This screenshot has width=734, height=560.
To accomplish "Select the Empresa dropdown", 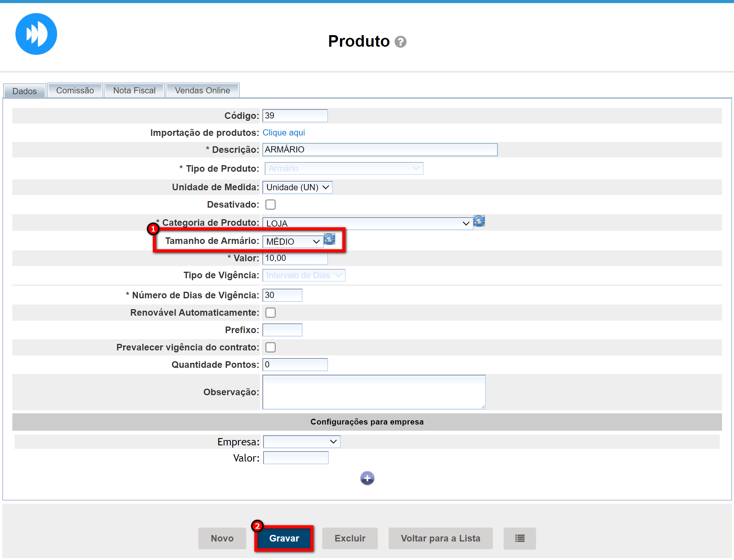I will 302,442.
